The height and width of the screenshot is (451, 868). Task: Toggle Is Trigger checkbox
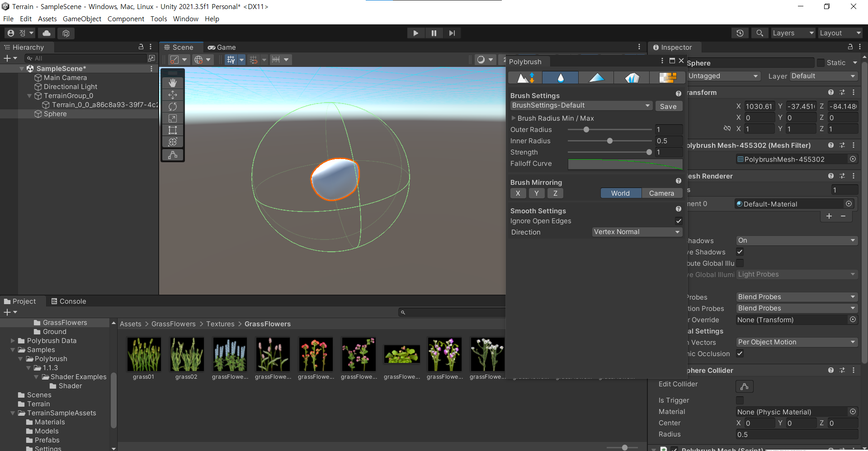click(x=740, y=400)
